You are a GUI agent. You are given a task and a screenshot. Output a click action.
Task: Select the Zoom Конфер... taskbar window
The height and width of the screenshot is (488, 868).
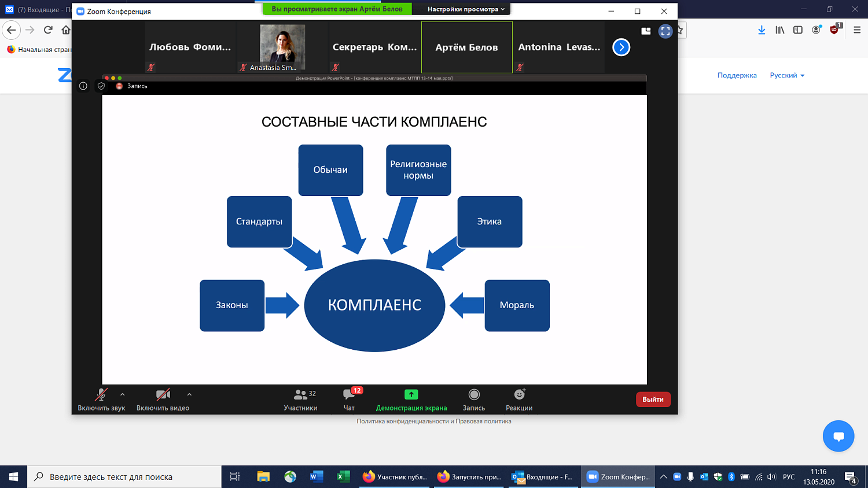coord(618,476)
